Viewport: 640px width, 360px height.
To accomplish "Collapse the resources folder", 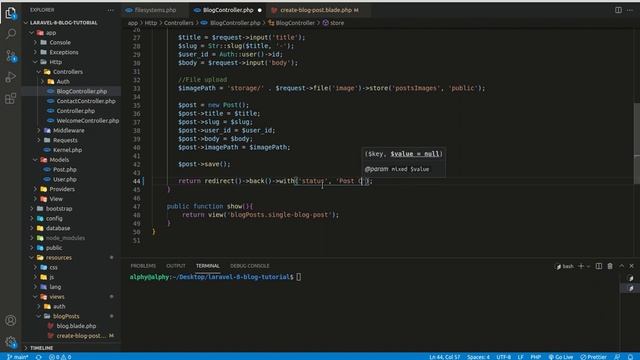I will tap(58, 258).
